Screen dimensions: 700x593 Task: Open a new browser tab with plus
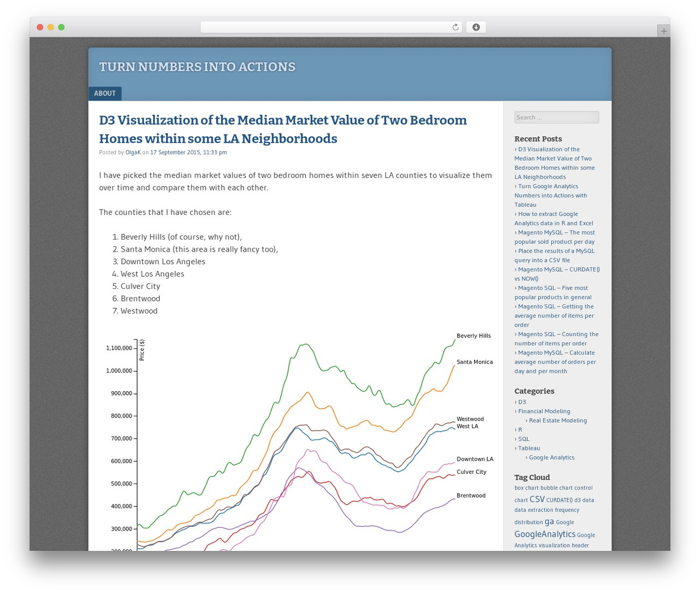(x=663, y=31)
